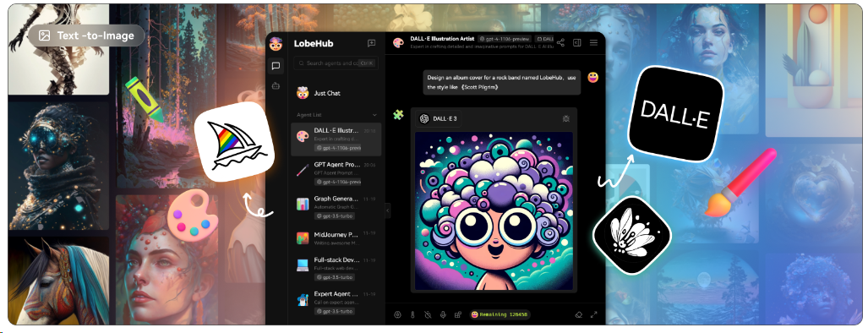Screen dimensions: 868x333
Task: Click the new agent icon beside LobeHub
Action: [371, 44]
